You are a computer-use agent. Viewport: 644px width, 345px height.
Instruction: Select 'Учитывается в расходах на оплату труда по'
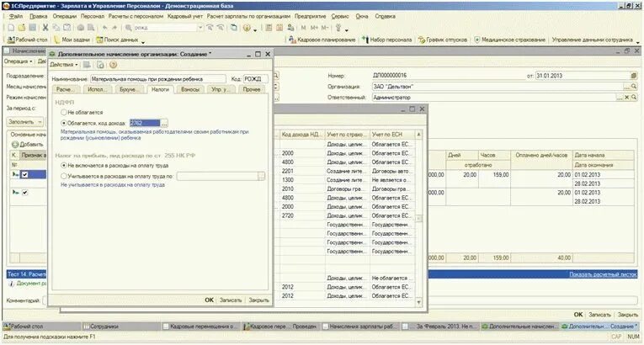pos(64,176)
